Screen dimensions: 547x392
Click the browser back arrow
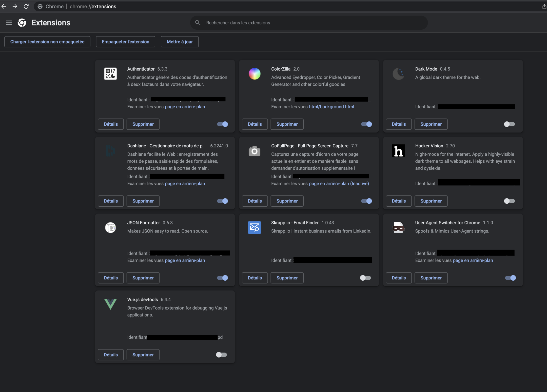[x=4, y=6]
